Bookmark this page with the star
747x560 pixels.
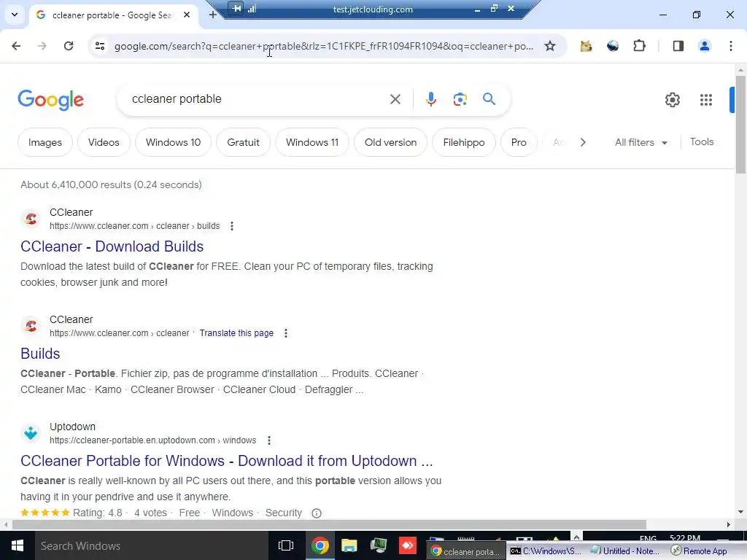tap(550, 46)
